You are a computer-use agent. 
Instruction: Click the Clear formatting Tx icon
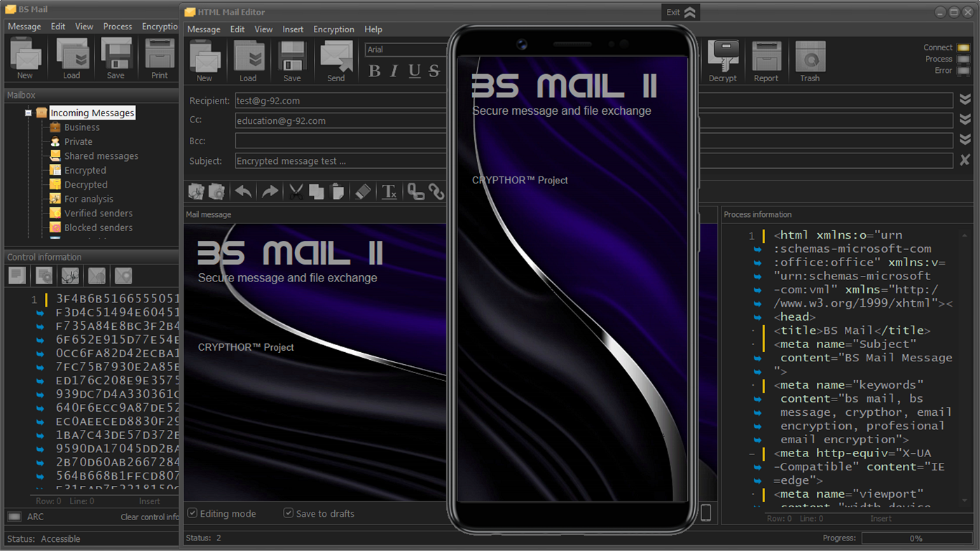389,190
